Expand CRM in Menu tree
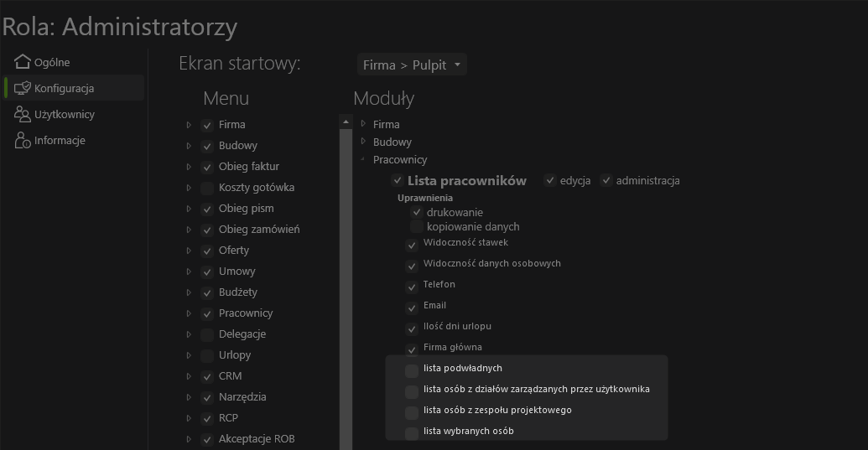This screenshot has height=450, width=868. (189, 376)
